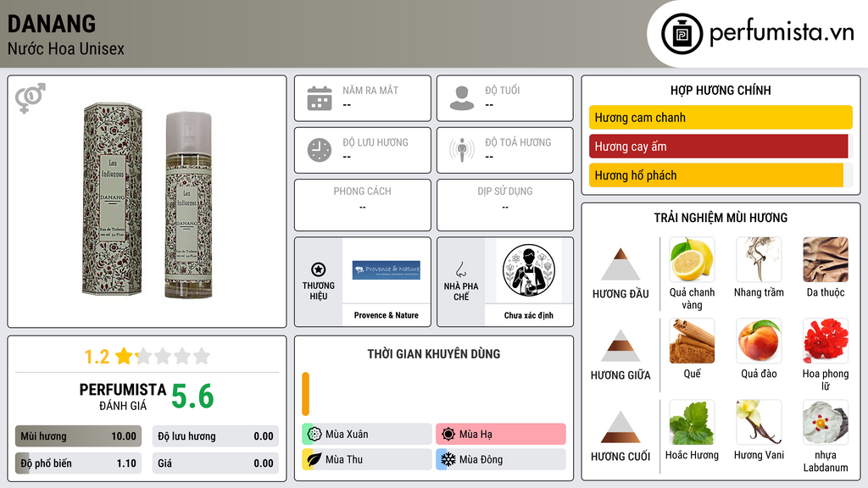868x488 pixels.
Task: Click the Giá 0.00 score bar
Action: (x=215, y=463)
